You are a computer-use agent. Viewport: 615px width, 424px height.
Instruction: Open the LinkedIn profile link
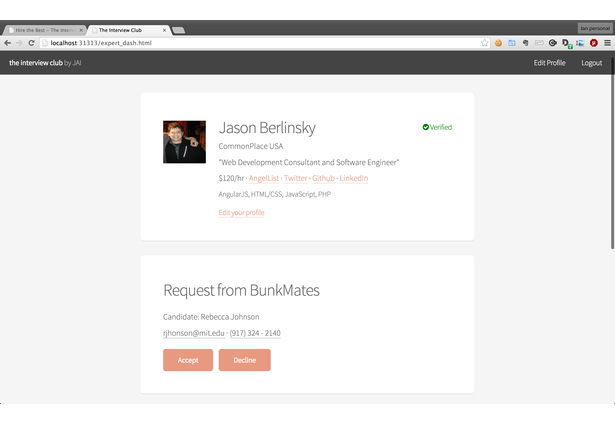pyautogui.click(x=354, y=178)
